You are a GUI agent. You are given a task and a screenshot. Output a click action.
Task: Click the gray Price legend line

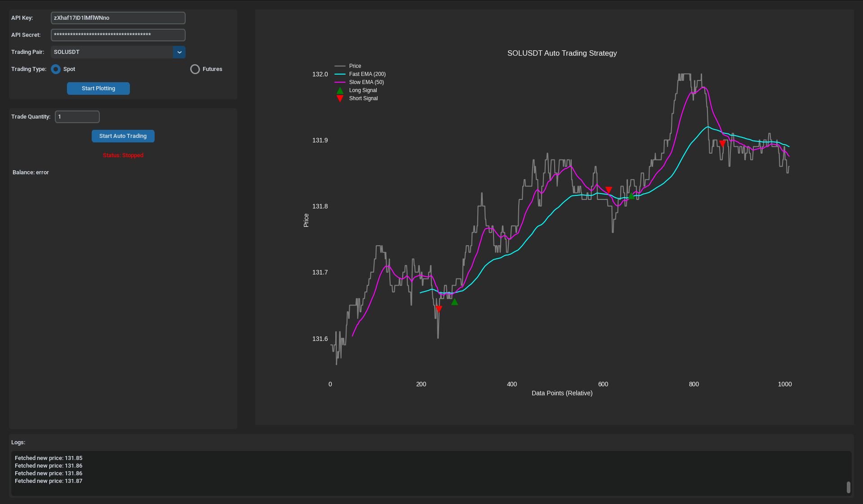coord(340,66)
